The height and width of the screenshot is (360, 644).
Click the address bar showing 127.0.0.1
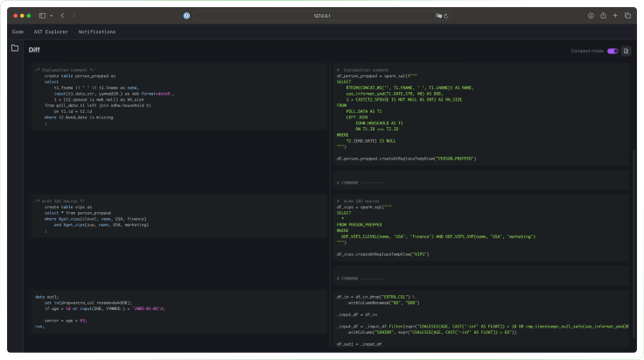(322, 16)
